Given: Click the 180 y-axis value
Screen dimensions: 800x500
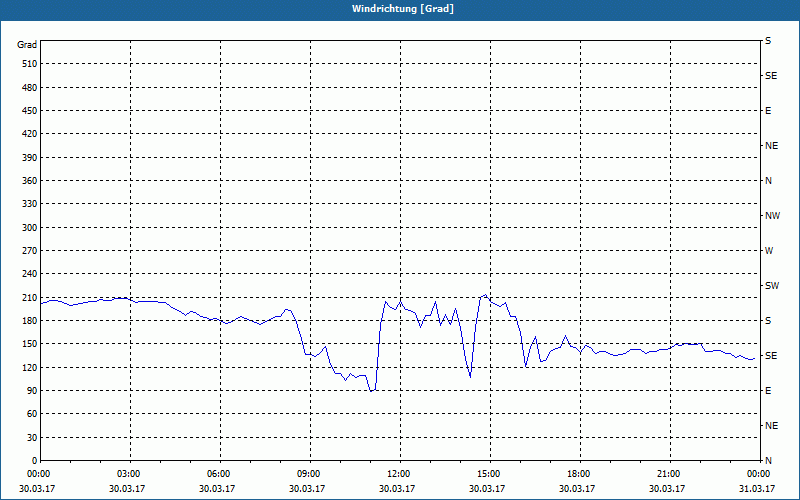Looking at the screenshot, I should [x=29, y=321].
